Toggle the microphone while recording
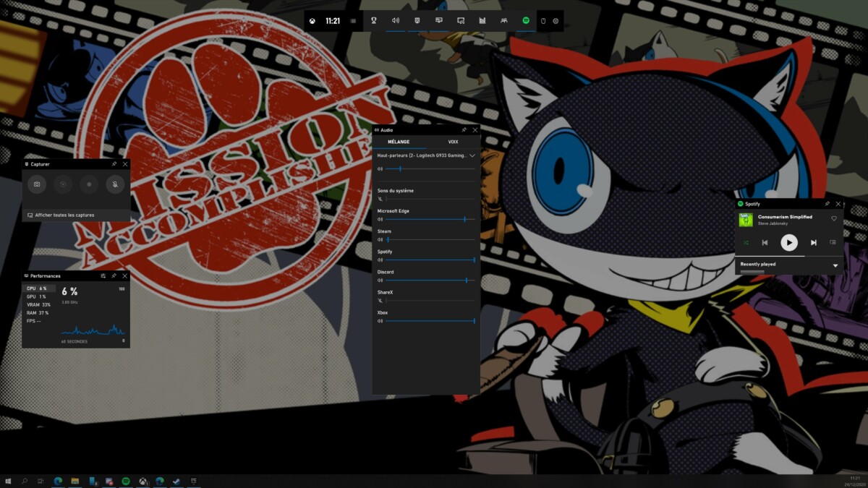The height and width of the screenshot is (488, 868). 115,184
